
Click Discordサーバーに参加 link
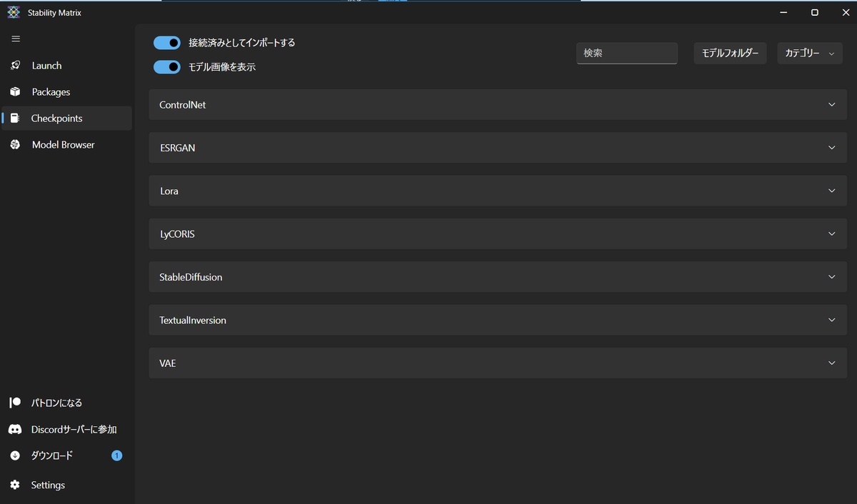click(x=66, y=429)
